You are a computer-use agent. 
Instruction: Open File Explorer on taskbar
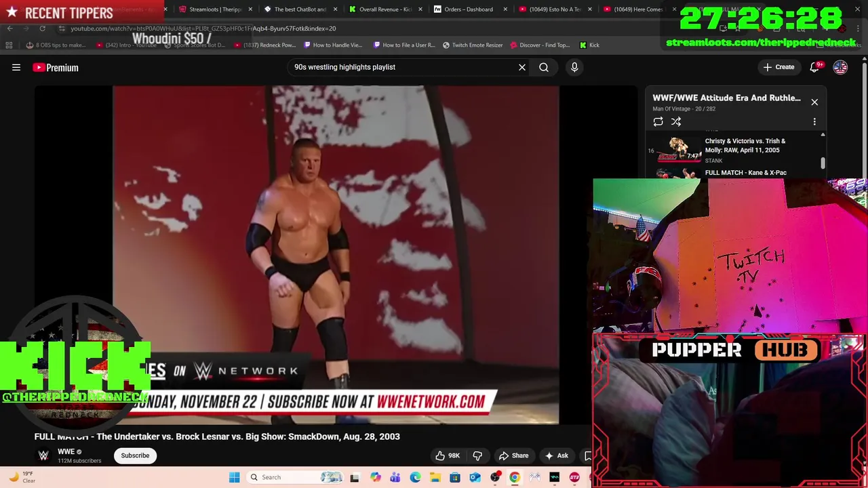[435, 477]
